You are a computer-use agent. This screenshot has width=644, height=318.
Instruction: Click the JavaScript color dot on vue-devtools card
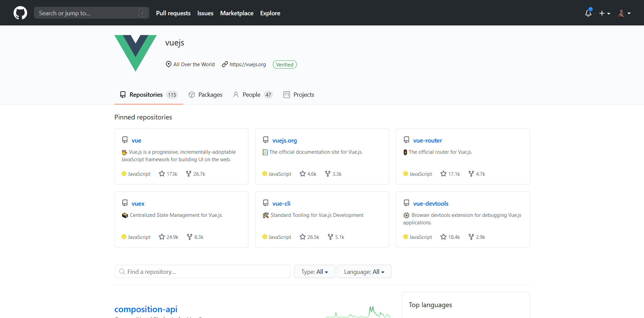click(405, 237)
